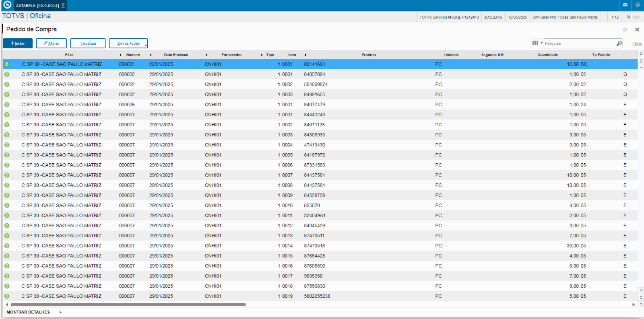
Task: Click the green status dot of item 87331583
Action: (x=7, y=165)
